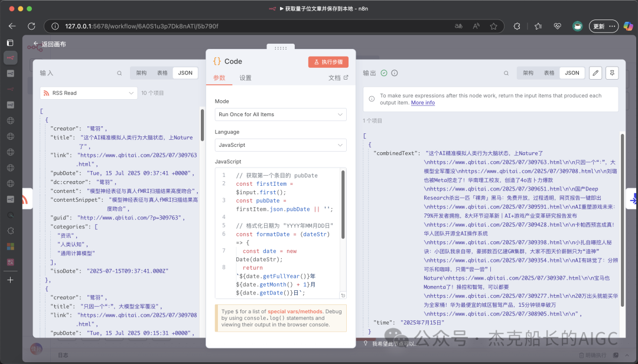Open the special vars/methods link
This screenshot has height=364, width=638.
point(295,311)
